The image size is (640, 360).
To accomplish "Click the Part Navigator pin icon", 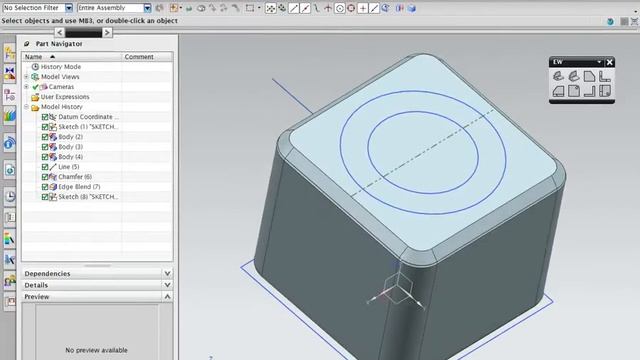I will tap(27, 44).
